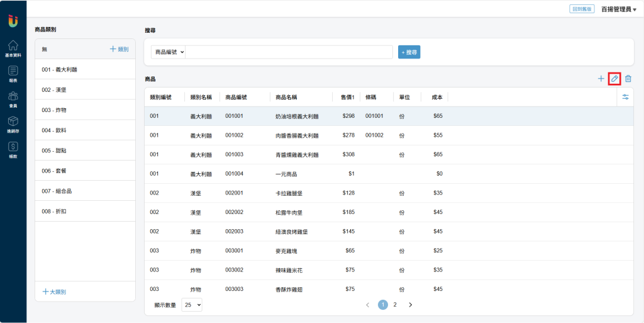Viewport: 644px width, 323px height.
Task: Click product code 002001
Action: (x=234, y=193)
